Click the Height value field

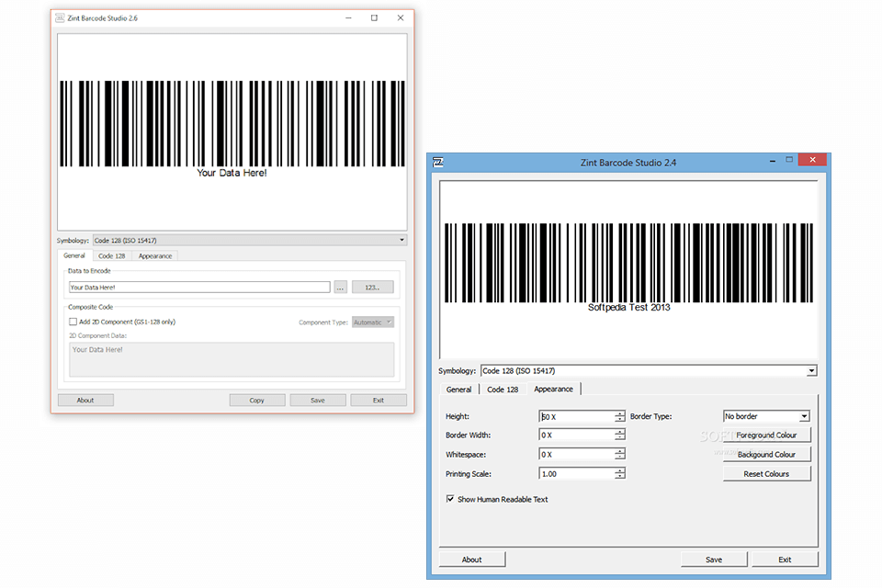point(577,416)
